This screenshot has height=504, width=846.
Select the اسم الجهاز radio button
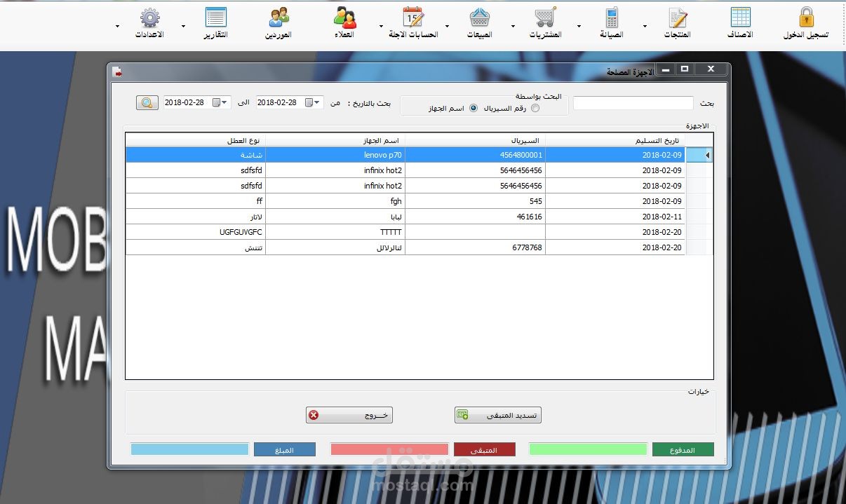click(473, 108)
